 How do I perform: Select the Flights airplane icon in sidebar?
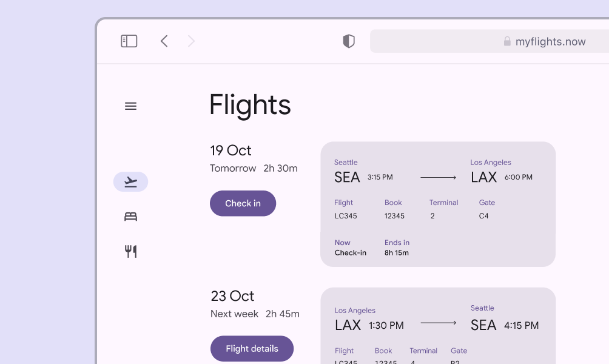[x=130, y=182]
